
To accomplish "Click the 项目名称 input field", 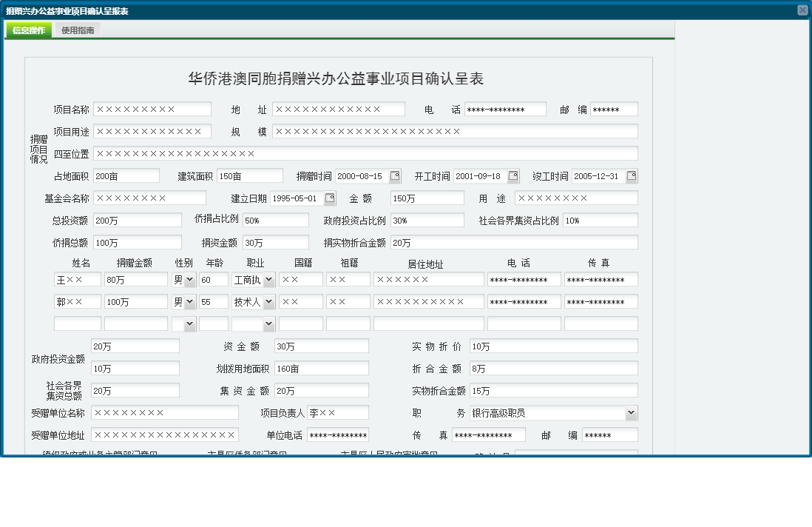I will pyautogui.click(x=152, y=110).
